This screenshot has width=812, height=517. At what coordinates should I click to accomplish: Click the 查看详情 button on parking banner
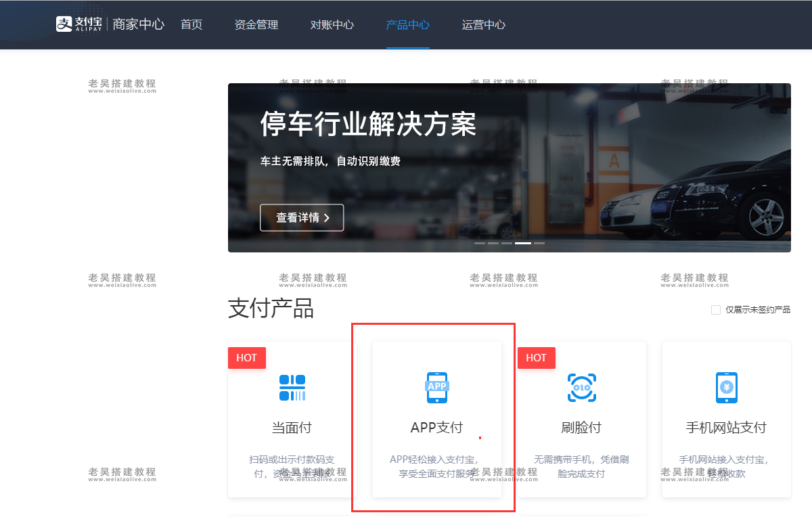(302, 217)
